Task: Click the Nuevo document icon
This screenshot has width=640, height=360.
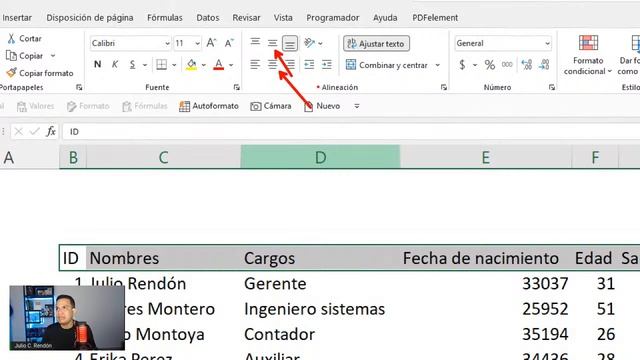Action: pos(309,106)
